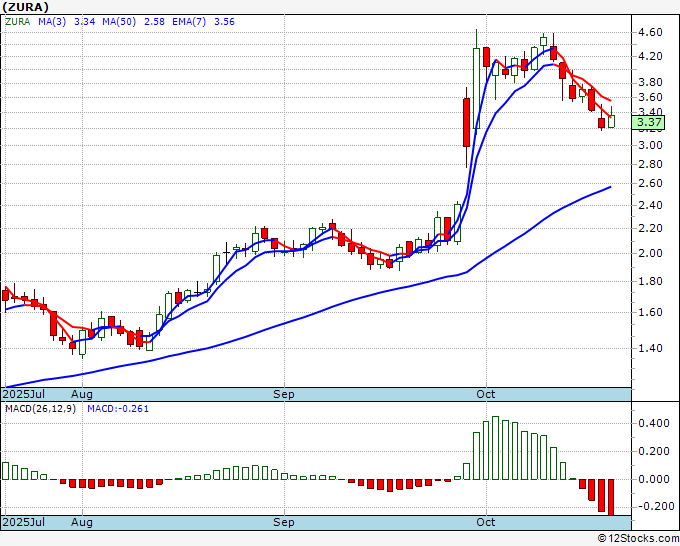The height and width of the screenshot is (546, 680).
Task: Click the MA(50) value 2.58
Action: point(154,22)
